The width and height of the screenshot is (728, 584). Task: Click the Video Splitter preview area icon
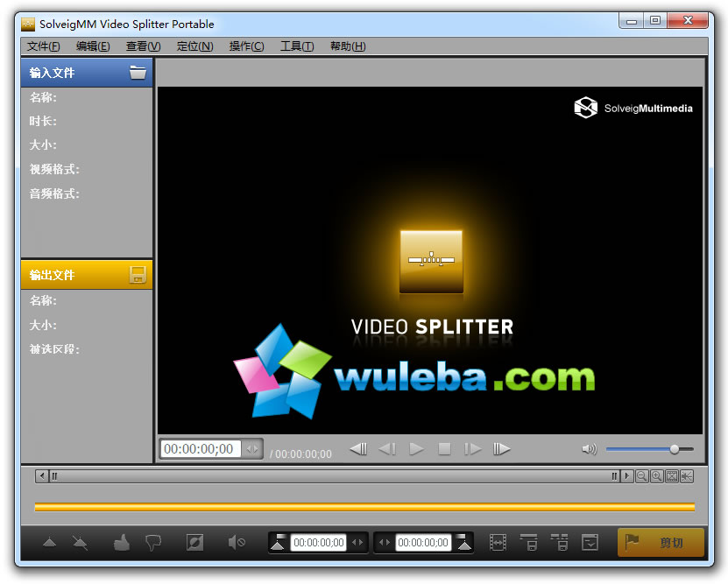click(x=431, y=261)
